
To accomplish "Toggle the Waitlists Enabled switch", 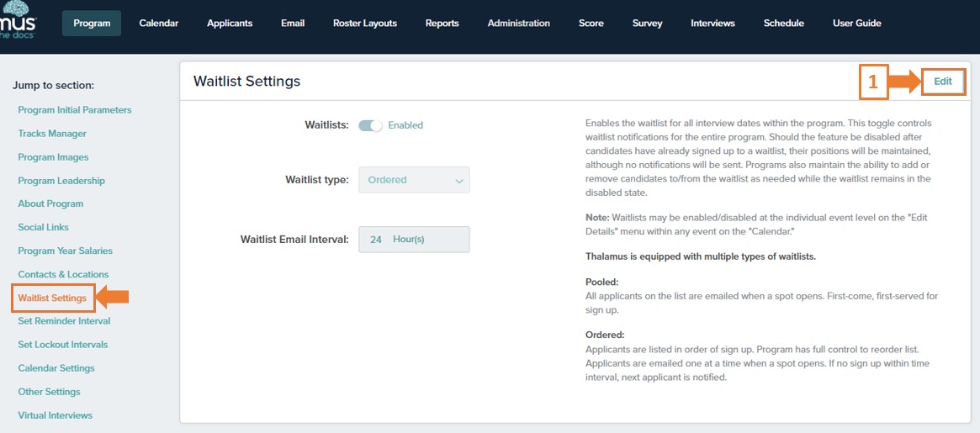I will coord(370,125).
